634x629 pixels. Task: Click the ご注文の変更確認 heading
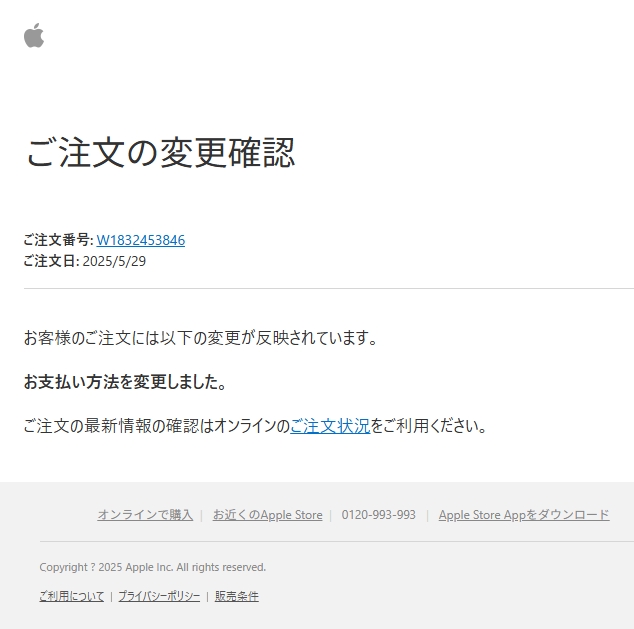pos(160,152)
